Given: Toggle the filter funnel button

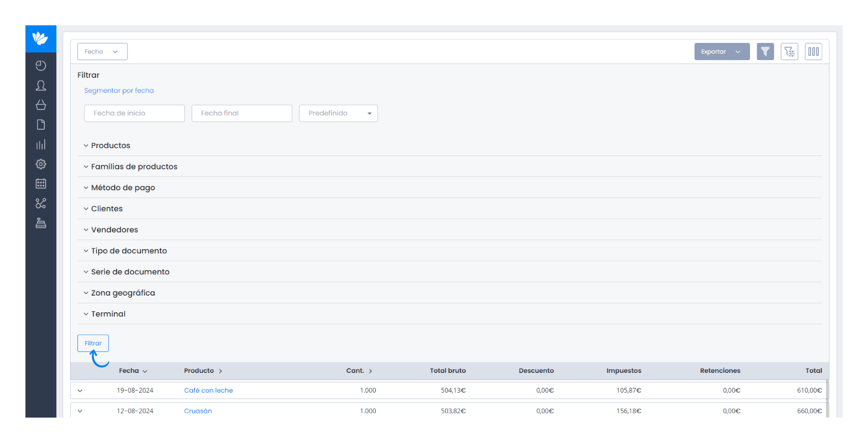Looking at the screenshot, I should pyautogui.click(x=765, y=52).
